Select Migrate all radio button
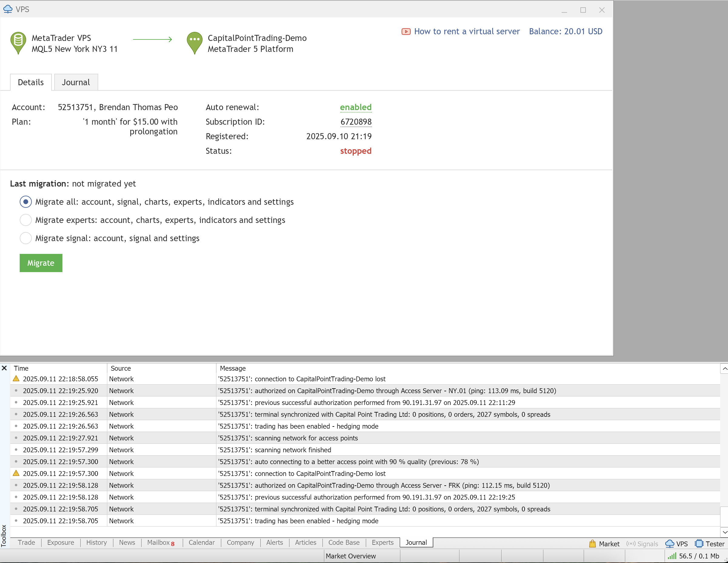 (x=26, y=202)
